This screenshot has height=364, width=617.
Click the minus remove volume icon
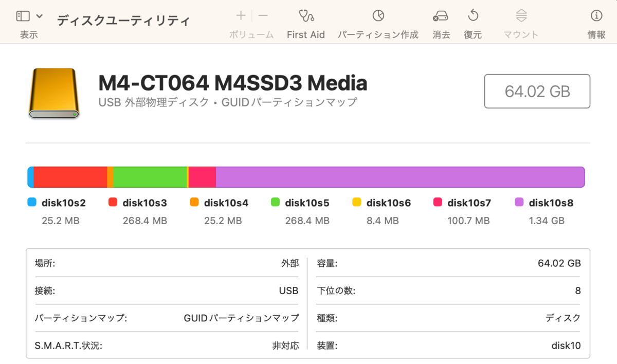(263, 15)
